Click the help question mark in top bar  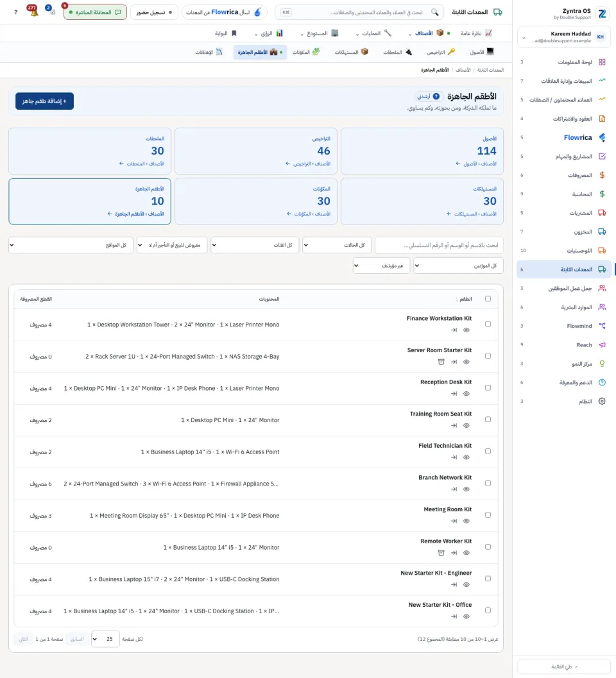(16, 12)
